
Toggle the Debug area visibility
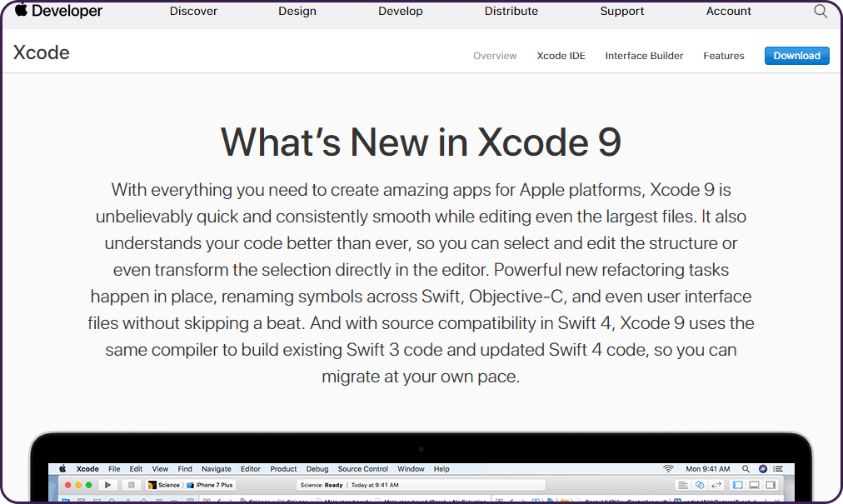click(756, 485)
